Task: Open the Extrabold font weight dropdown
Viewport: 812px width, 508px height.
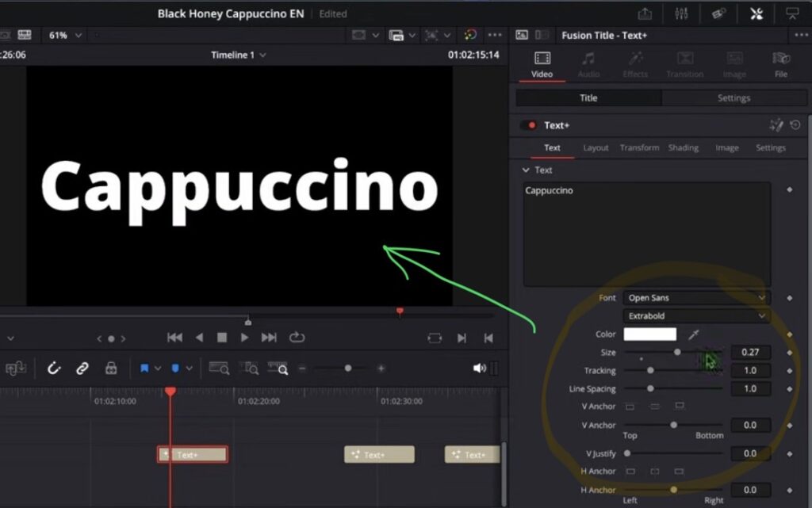Action: pyautogui.click(x=695, y=315)
